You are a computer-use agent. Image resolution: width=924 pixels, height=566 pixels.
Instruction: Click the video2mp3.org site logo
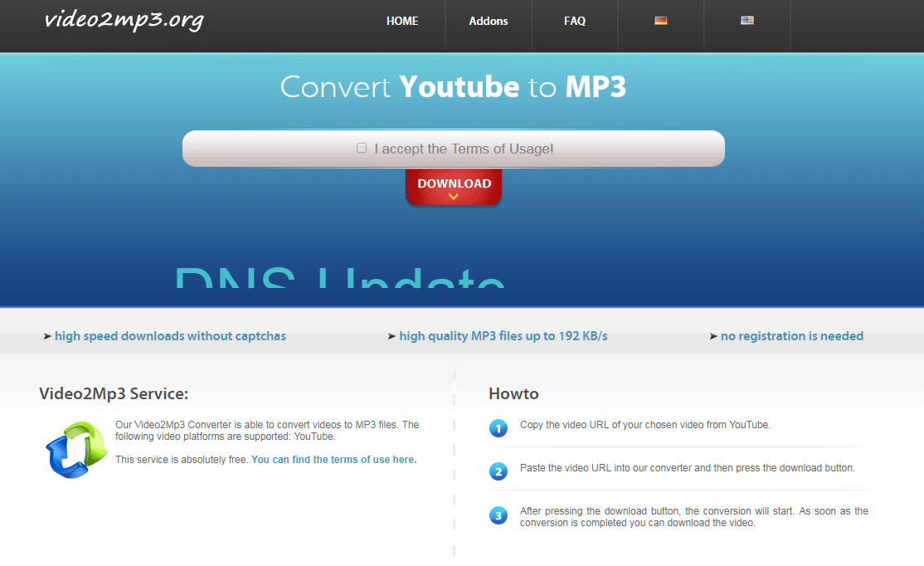124,21
